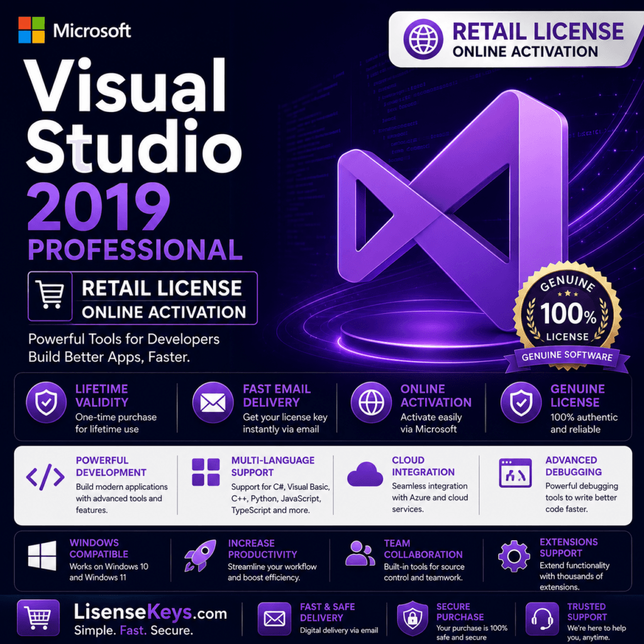The image size is (644, 644).
Task: Click the "EXTENSIONS SUPPORT" heading
Action: tap(569, 548)
